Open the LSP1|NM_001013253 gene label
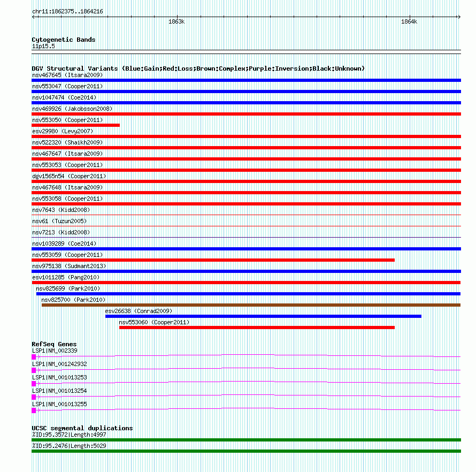 point(59,377)
